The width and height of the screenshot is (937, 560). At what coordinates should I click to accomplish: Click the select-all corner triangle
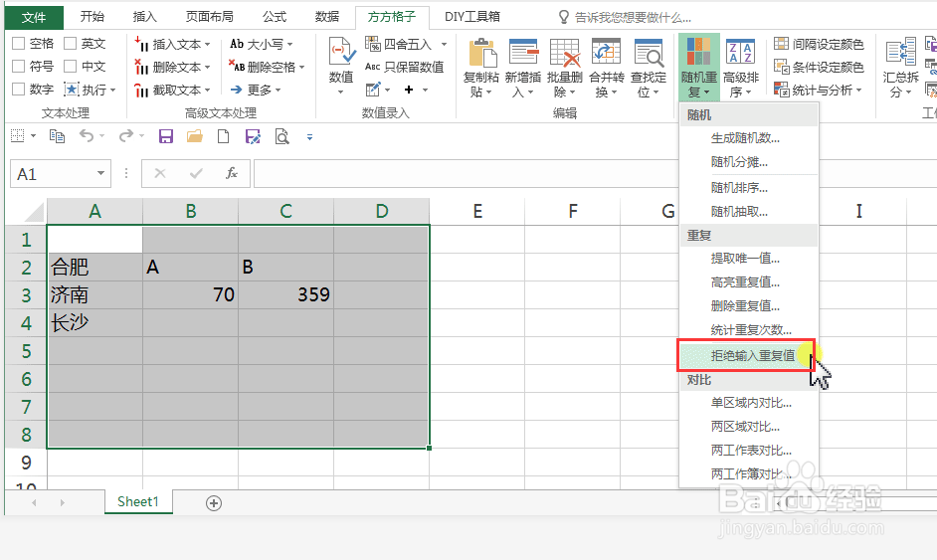[33, 212]
